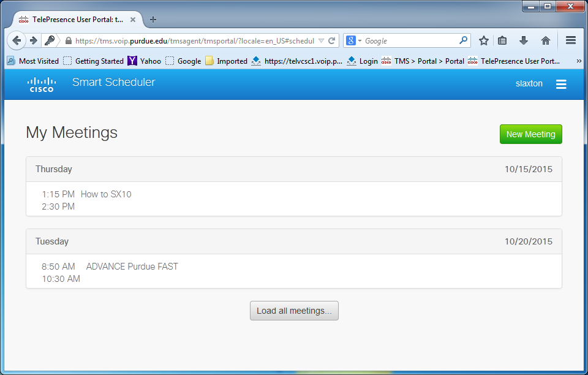
Task: Open the Smart Scheduler hamburger menu
Action: tap(560, 85)
